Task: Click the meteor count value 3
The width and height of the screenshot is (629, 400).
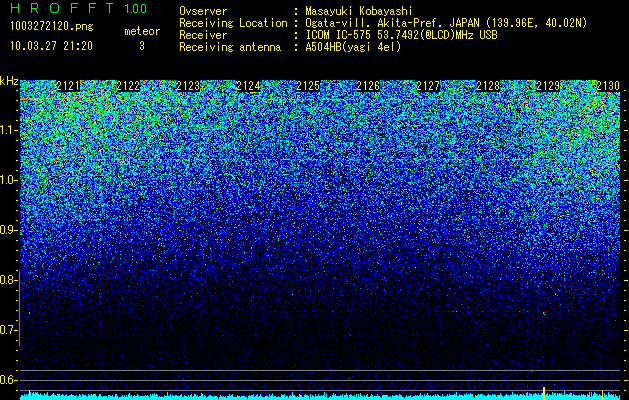Action: (x=142, y=46)
